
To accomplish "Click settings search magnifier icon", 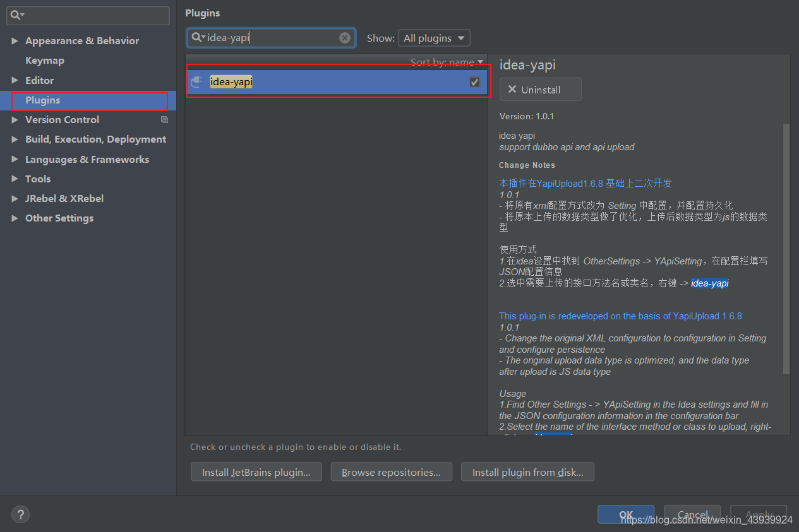I will click(17, 15).
